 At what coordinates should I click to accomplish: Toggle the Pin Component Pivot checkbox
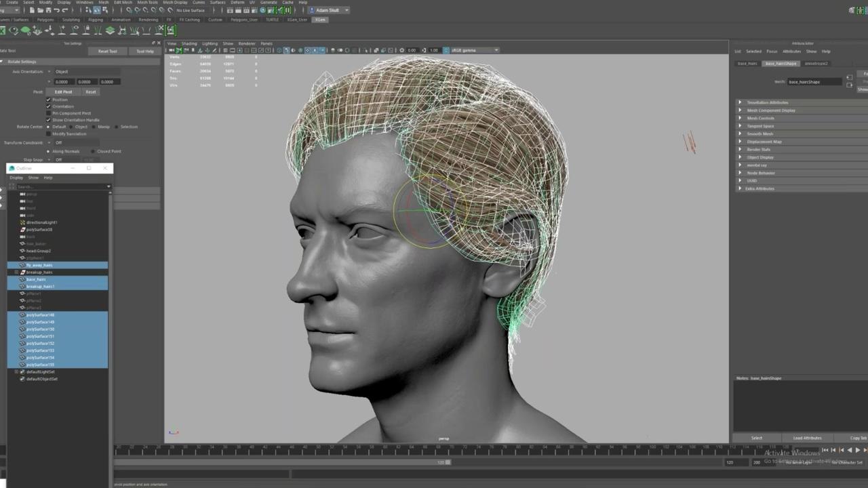(x=48, y=113)
